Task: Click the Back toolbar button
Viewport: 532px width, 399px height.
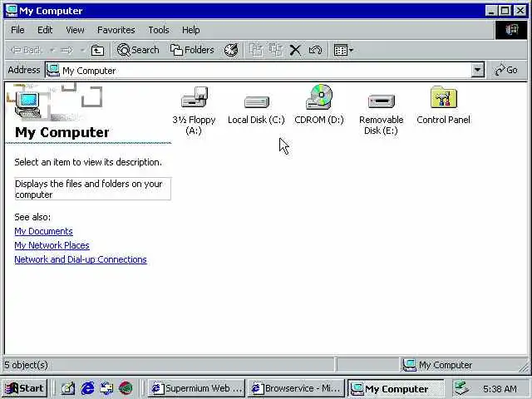Action: click(26, 50)
